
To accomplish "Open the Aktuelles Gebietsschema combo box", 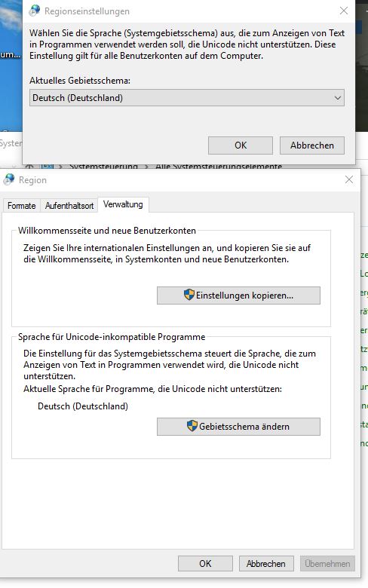I will (187, 97).
